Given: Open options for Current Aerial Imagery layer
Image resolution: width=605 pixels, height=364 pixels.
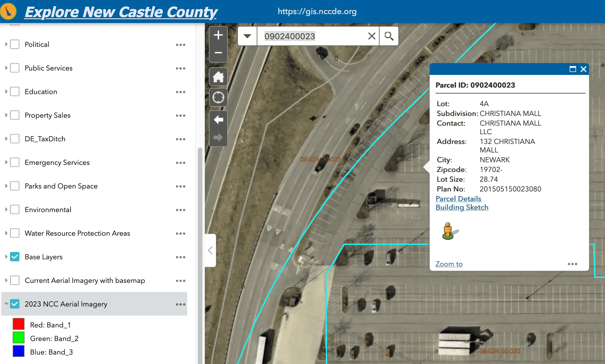Looking at the screenshot, I should point(181,281).
